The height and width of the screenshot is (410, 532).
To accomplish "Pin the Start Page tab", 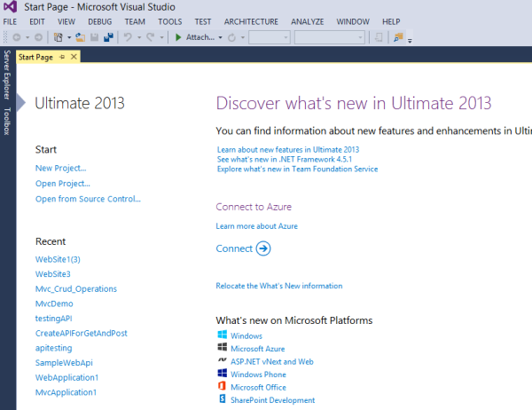I will (63, 57).
